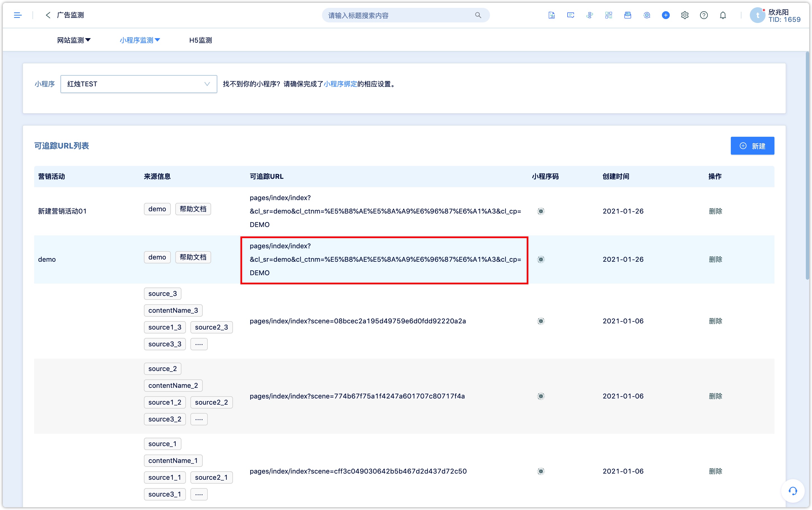
Task: Click the source1_3 tag
Action: click(x=165, y=327)
